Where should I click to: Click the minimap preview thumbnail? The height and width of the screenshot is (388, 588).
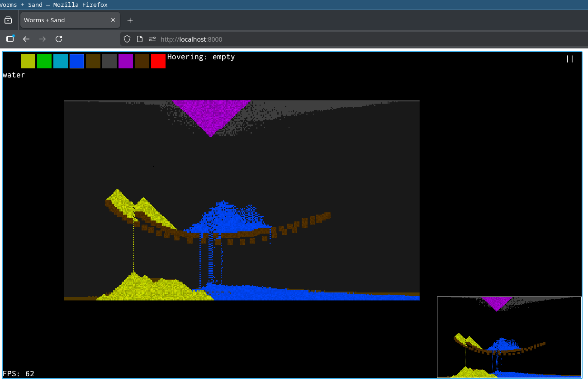pyautogui.click(x=509, y=337)
